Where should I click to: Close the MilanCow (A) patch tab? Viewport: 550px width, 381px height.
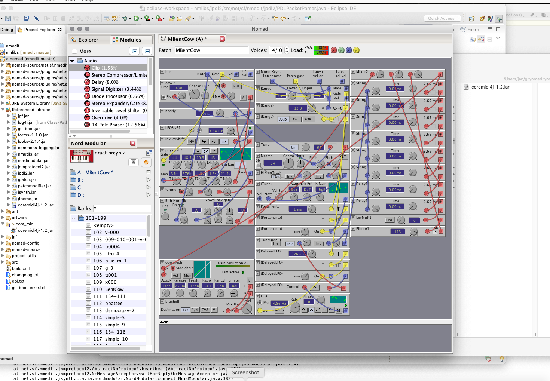coord(222,39)
